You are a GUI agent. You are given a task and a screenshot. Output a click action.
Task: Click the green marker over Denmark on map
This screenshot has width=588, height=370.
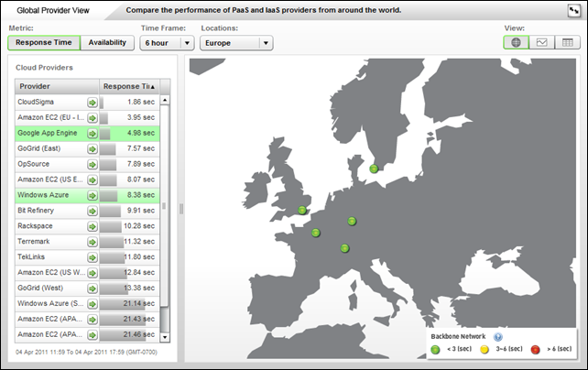tap(374, 169)
